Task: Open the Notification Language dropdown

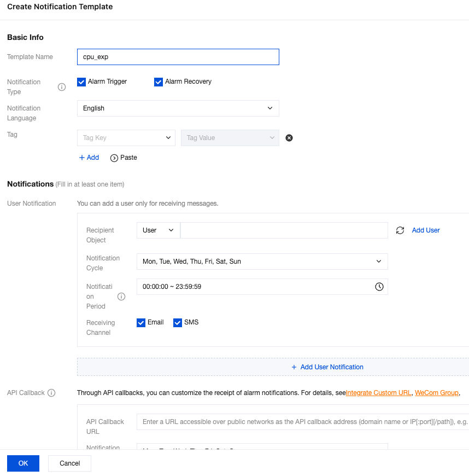Action: tap(178, 108)
